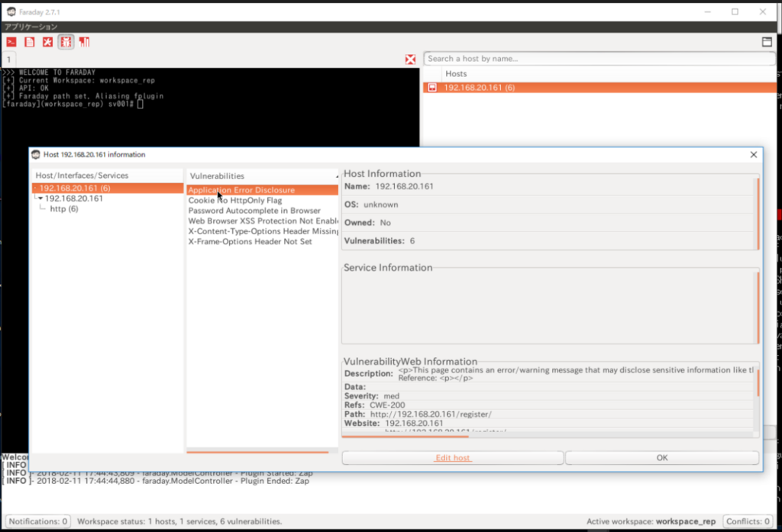The width and height of the screenshot is (782, 532).
Task: Click the bug toolbar icon
Action: click(66, 42)
